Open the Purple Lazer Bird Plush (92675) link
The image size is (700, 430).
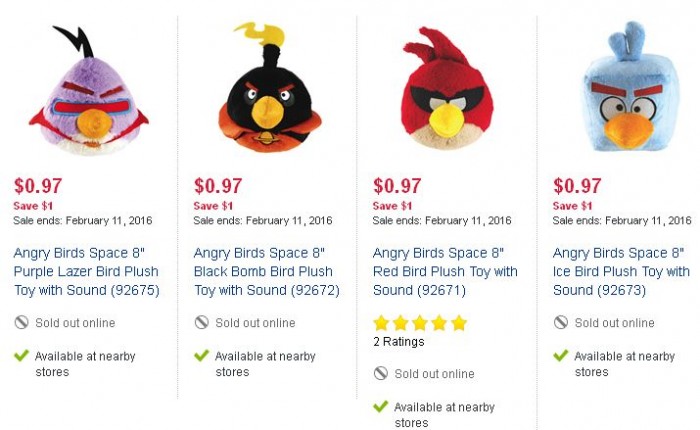87,271
